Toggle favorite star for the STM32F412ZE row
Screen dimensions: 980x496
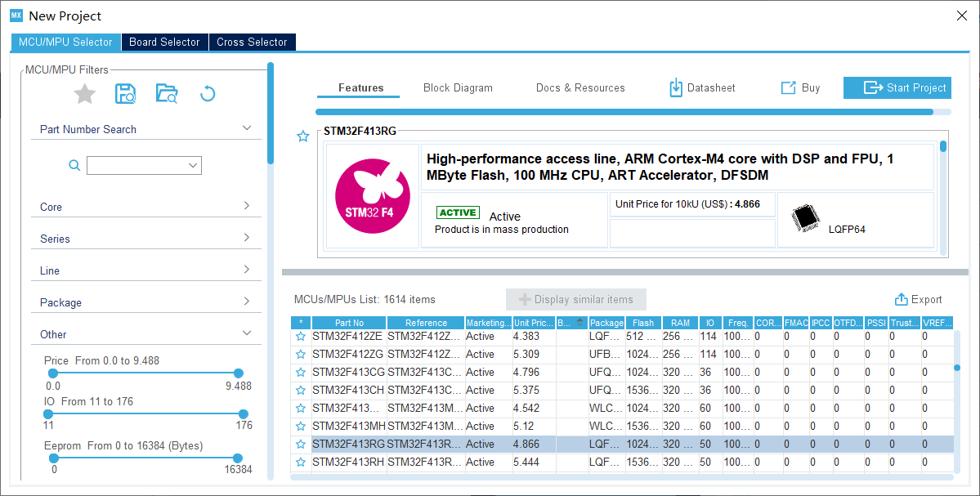point(301,337)
